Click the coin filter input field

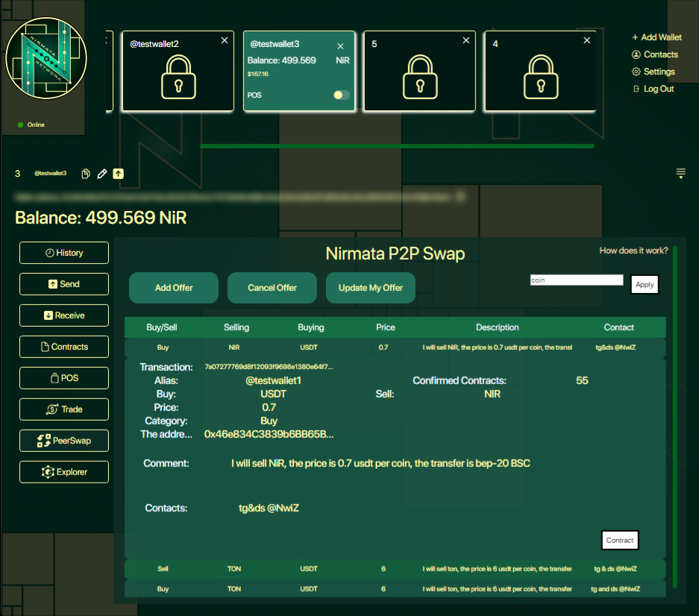pos(576,280)
